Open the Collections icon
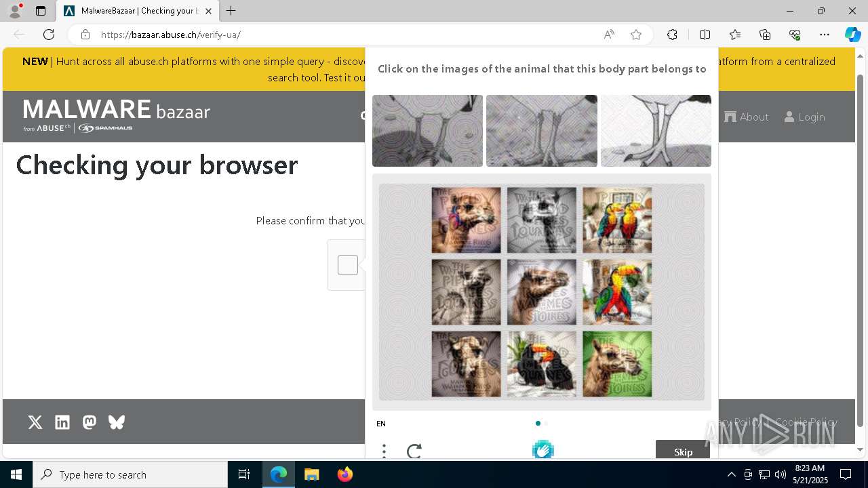Image resolution: width=868 pixels, height=488 pixels. click(765, 35)
